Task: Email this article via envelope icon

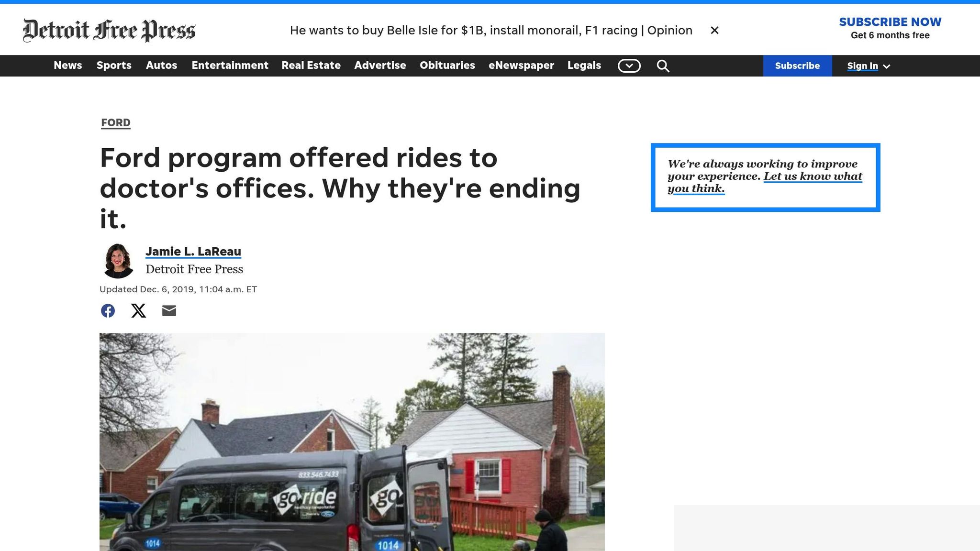Action: 169,311
